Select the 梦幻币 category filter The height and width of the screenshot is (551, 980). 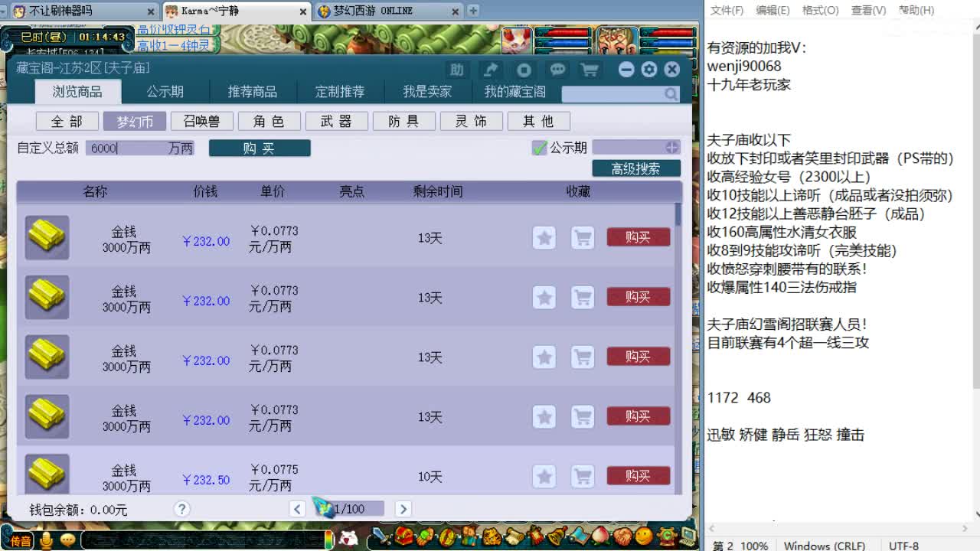coord(135,121)
